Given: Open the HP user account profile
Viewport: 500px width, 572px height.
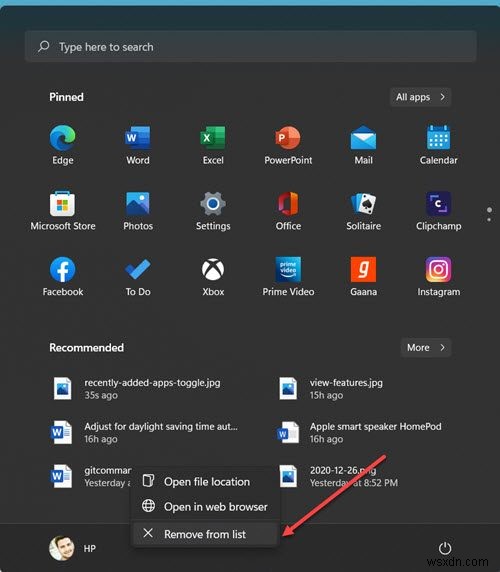Looking at the screenshot, I should point(73,548).
